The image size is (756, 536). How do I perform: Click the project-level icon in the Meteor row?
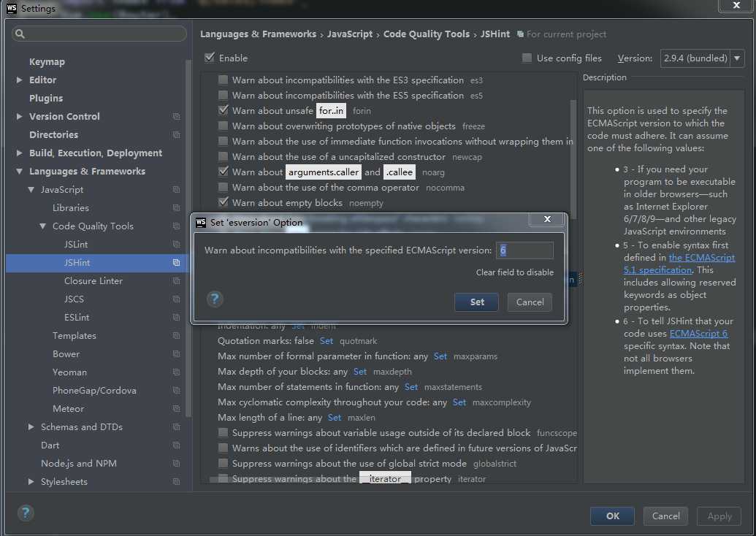pyautogui.click(x=177, y=409)
